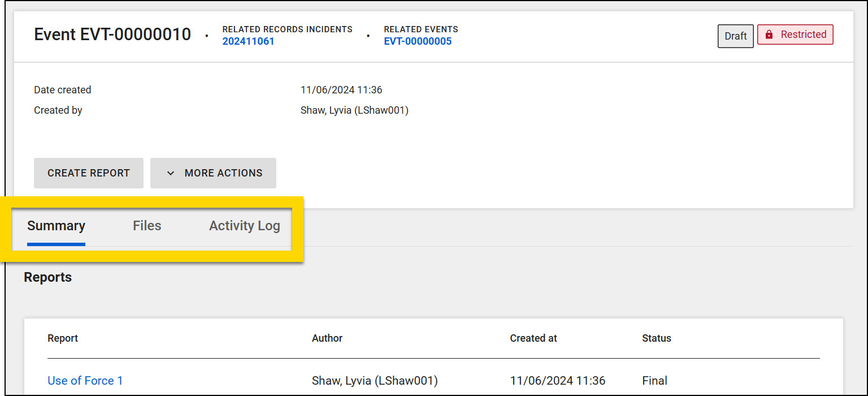Click the Event EVT-00000010 title

tap(112, 34)
